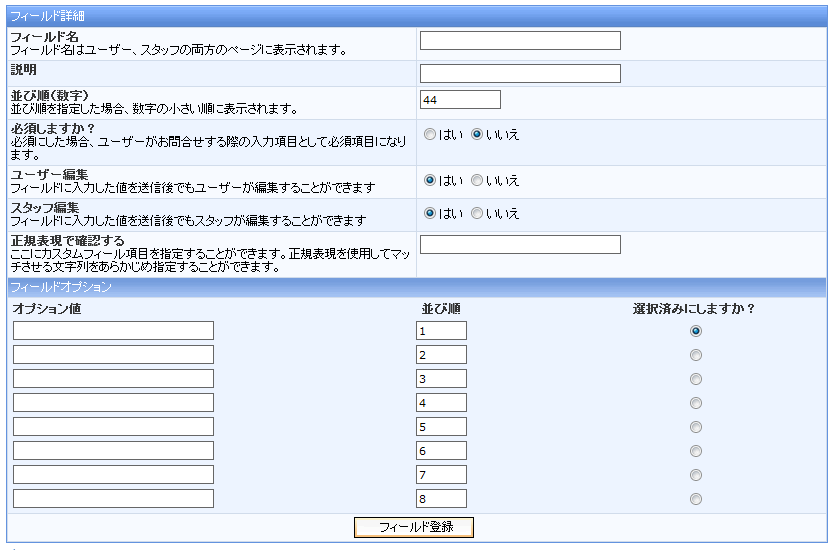Select いいえ for 必須しますか？

click(477, 135)
